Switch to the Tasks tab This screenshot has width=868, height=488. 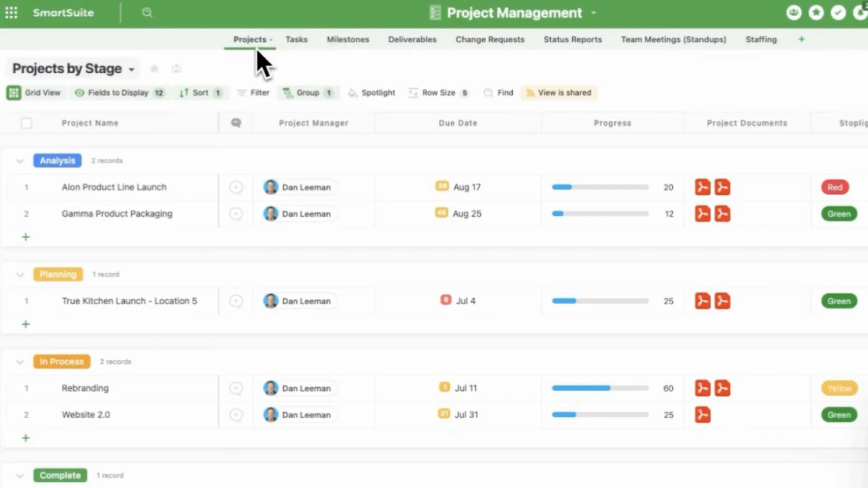point(296,39)
